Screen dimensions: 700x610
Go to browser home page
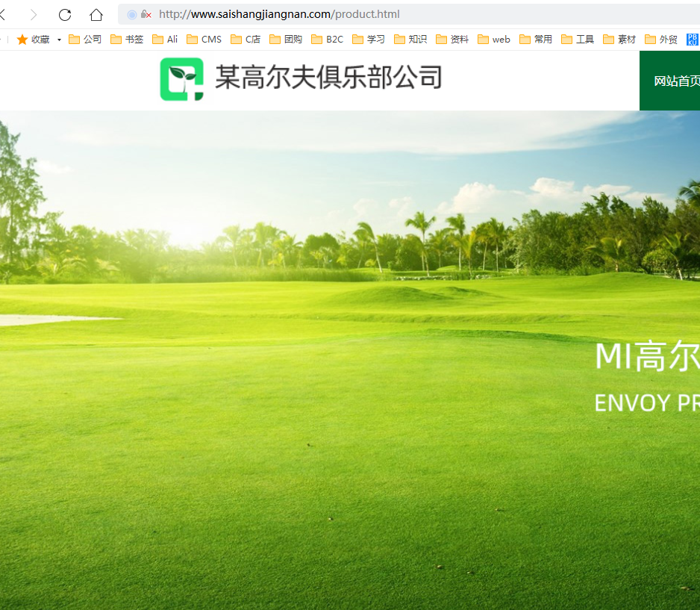click(x=96, y=15)
